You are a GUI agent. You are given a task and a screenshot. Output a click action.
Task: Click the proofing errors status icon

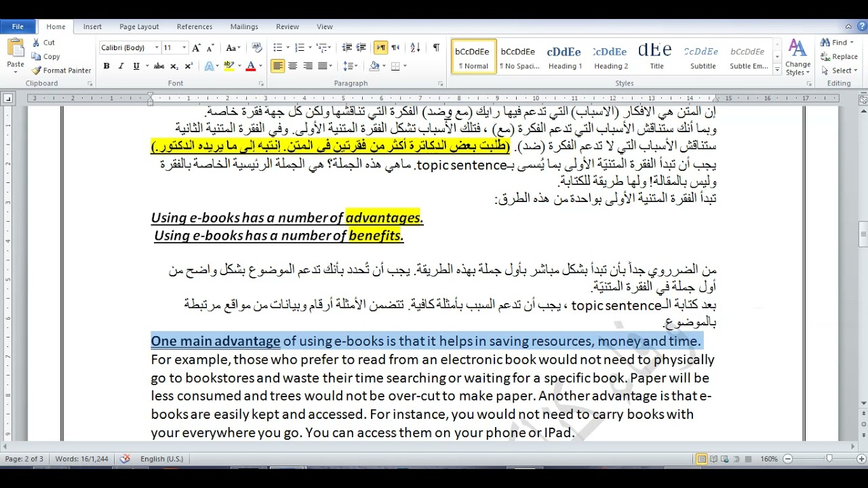[x=125, y=459]
